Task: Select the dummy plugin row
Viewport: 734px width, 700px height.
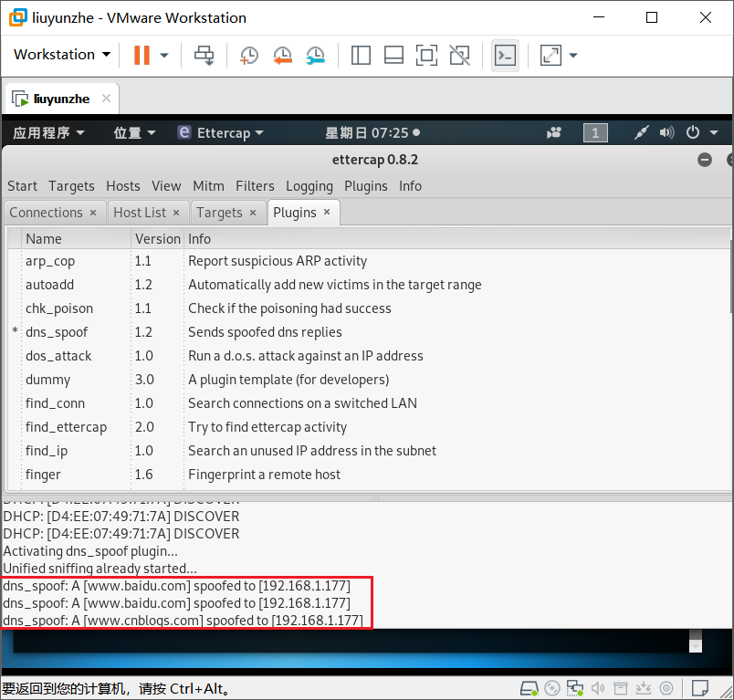Action: (369, 380)
